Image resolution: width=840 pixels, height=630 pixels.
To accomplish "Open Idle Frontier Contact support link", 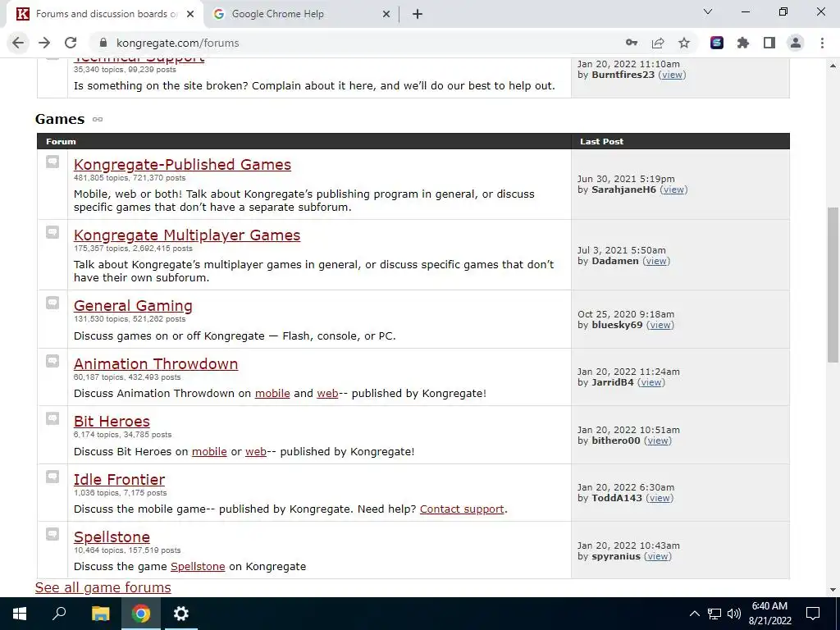I will tap(462, 509).
